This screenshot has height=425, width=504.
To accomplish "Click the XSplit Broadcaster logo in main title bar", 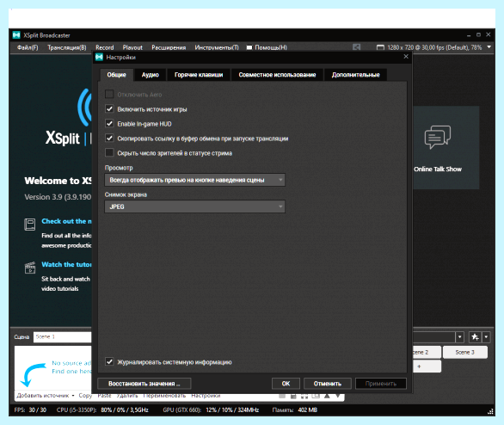I will (16, 35).
